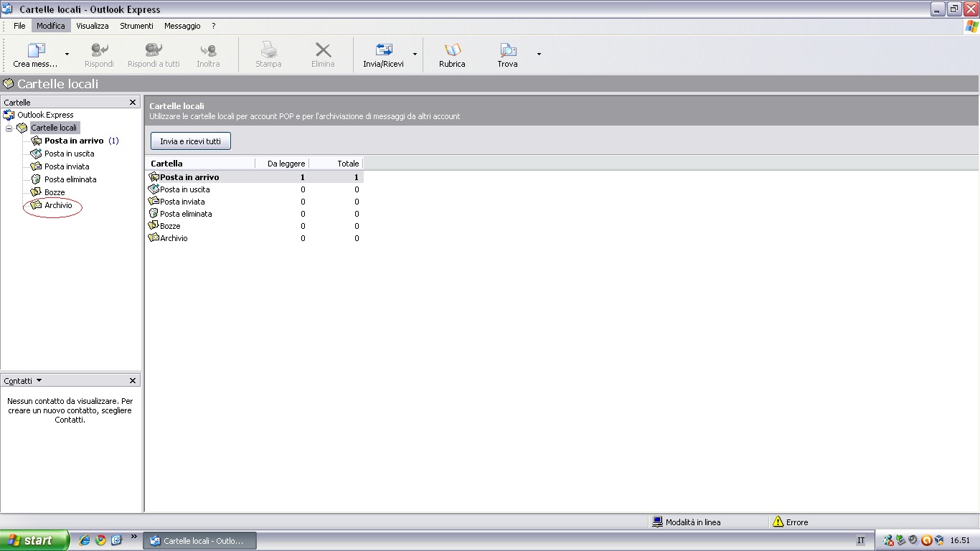Open the Visualizza menu
The image size is (980, 551).
[x=93, y=26]
